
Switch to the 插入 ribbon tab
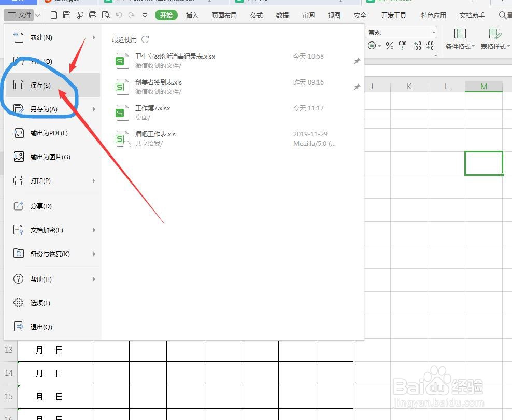[192, 16]
